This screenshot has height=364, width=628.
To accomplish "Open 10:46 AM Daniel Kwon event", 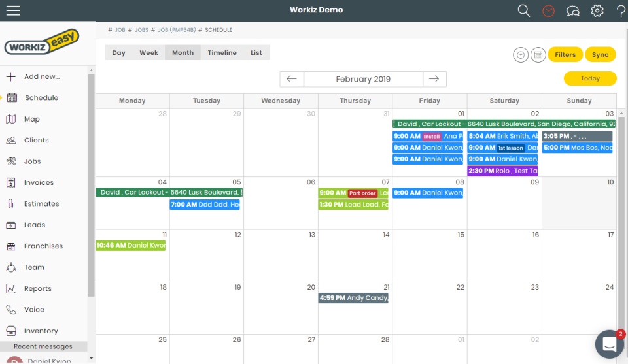I will (131, 245).
